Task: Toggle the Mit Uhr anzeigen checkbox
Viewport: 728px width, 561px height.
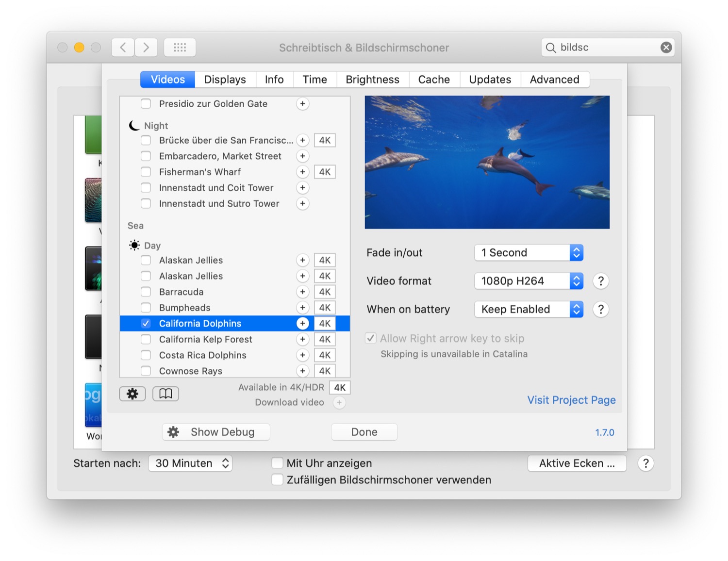Action: coord(277,463)
